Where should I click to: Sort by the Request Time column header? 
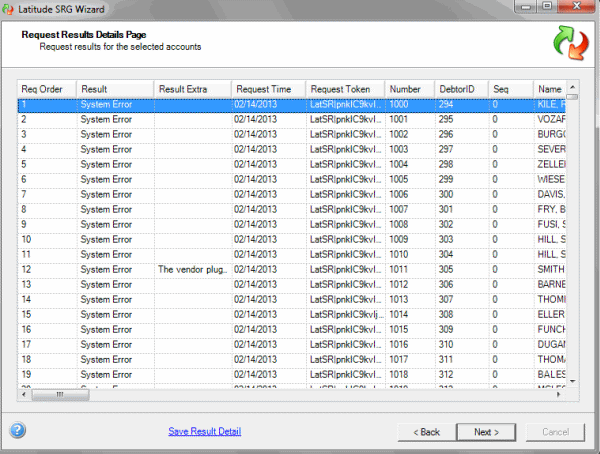[x=269, y=89]
